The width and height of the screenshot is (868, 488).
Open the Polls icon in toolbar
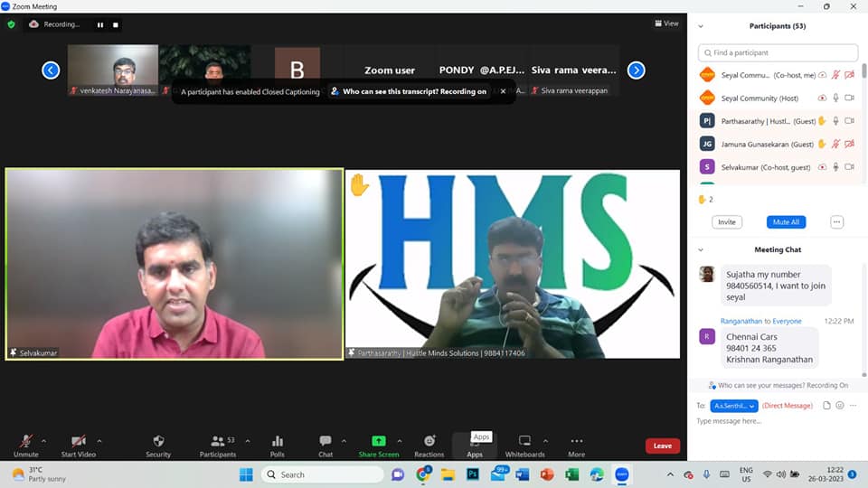coord(278,442)
